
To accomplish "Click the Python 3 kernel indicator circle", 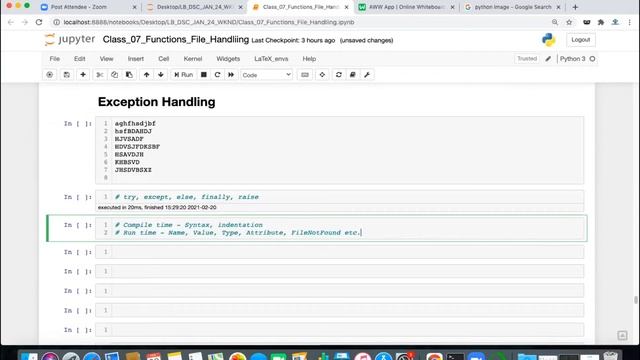I will tap(593, 59).
